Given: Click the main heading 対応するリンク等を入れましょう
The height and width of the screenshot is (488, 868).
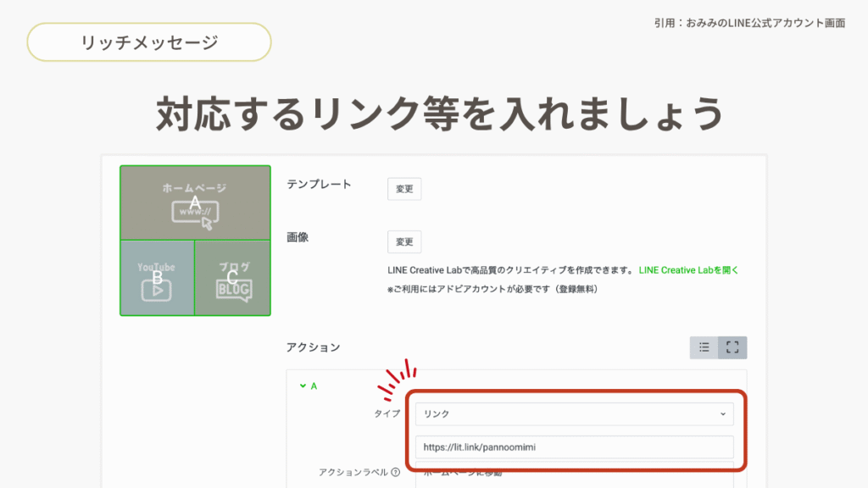Looking at the screenshot, I should pos(440,114).
